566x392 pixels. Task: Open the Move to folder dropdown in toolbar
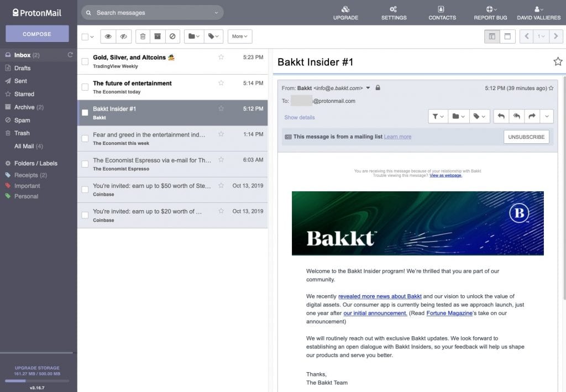pyautogui.click(x=194, y=36)
